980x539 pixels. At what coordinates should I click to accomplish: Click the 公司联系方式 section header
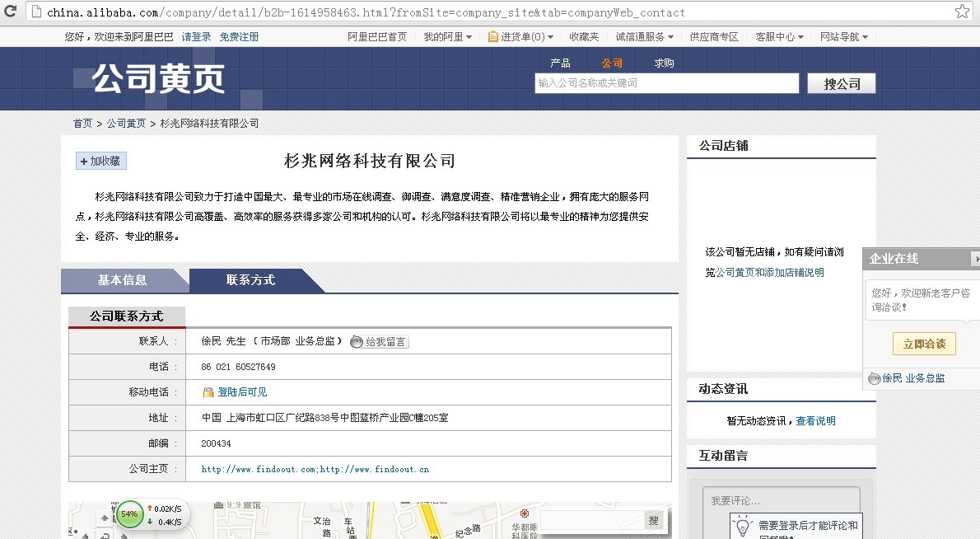click(126, 316)
